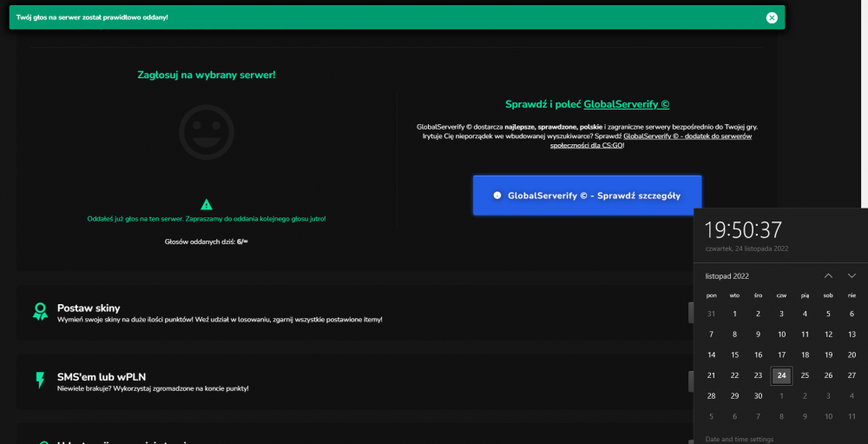
Task: Click the Głosów oddanych dziś counter text
Action: tap(207, 242)
